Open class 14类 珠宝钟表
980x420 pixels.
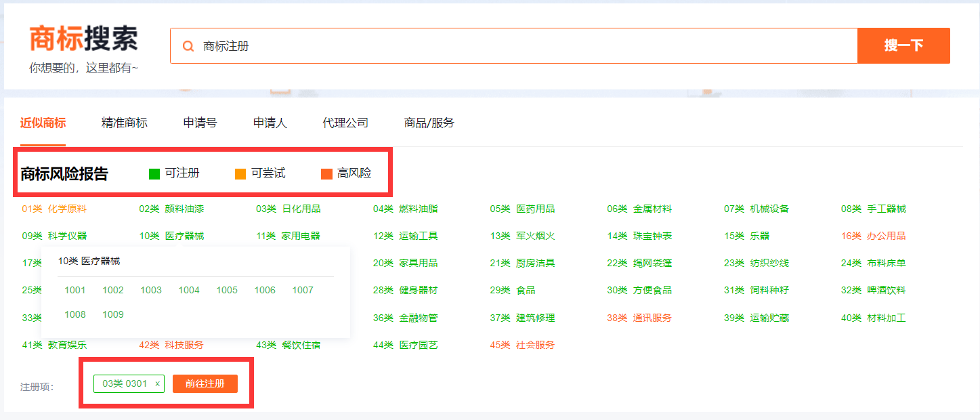[x=639, y=236]
